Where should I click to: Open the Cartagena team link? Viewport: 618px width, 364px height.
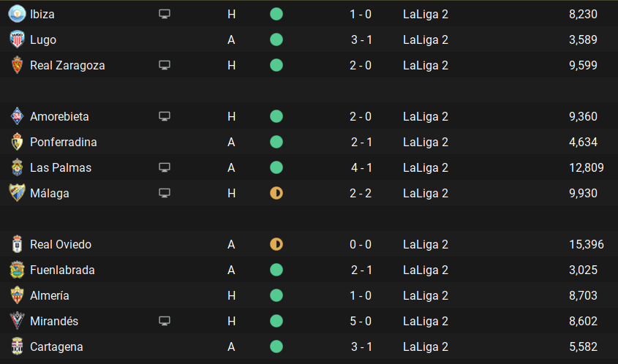pos(56,346)
